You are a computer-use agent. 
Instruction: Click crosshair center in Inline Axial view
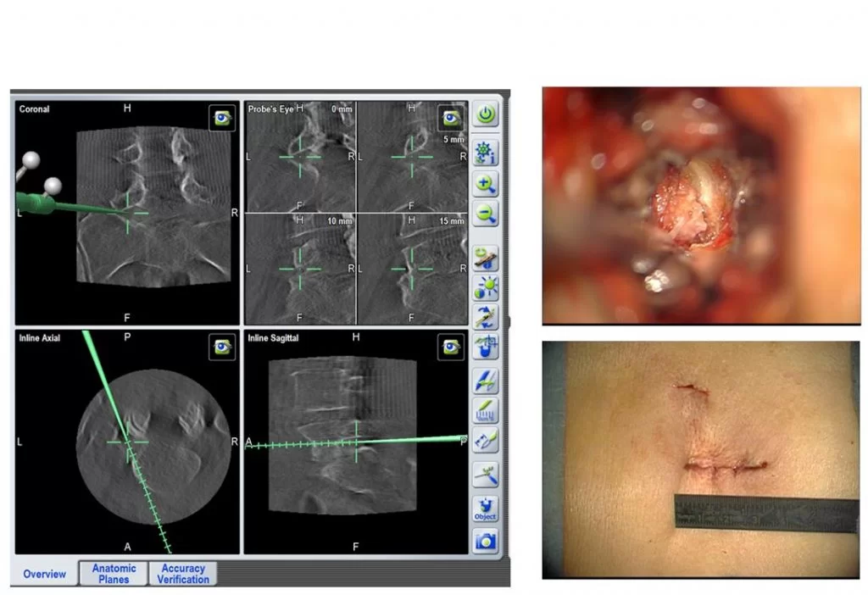click(x=128, y=442)
